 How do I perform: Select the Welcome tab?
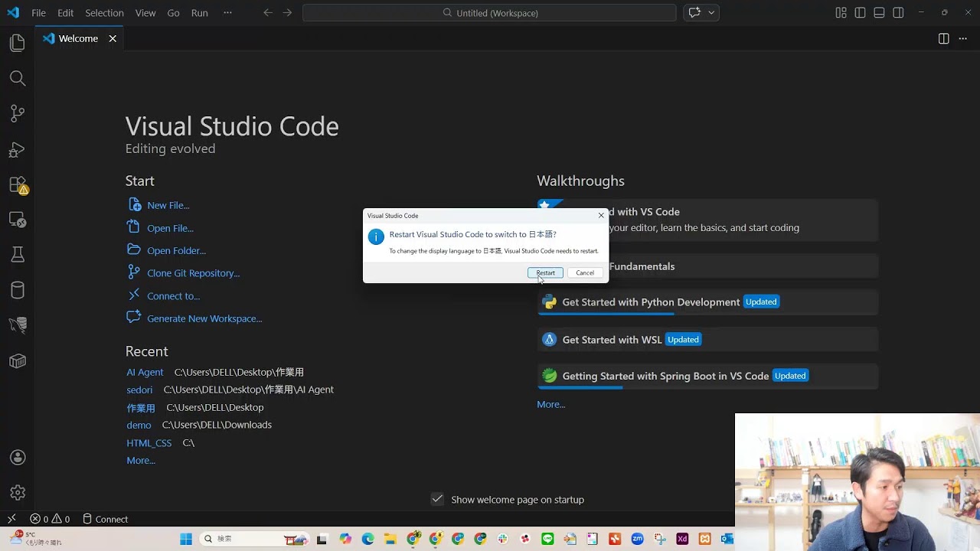point(78,38)
